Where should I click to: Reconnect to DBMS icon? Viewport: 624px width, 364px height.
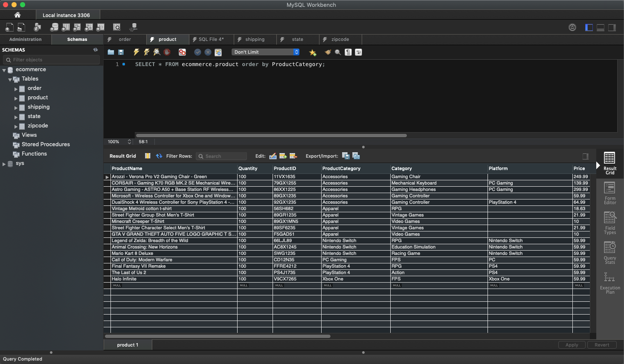click(134, 27)
